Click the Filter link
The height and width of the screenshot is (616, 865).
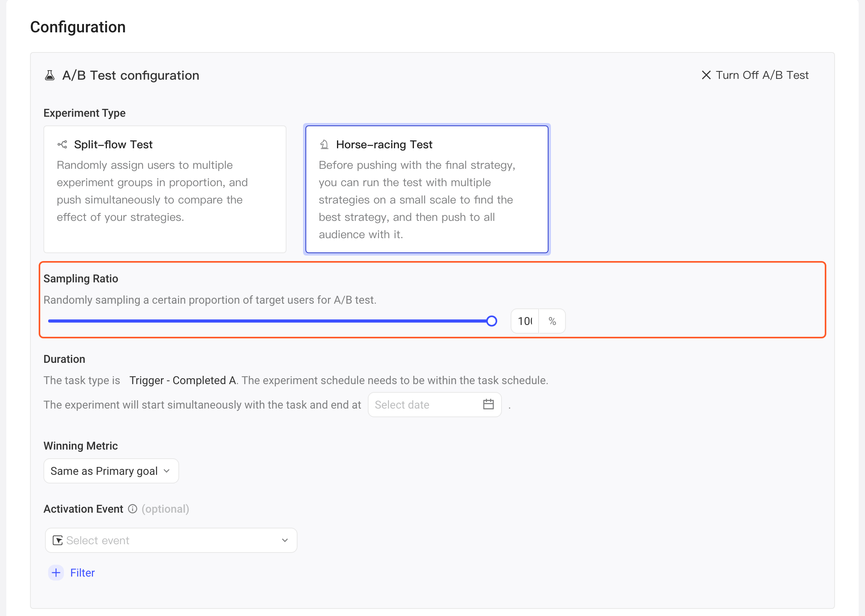click(82, 573)
